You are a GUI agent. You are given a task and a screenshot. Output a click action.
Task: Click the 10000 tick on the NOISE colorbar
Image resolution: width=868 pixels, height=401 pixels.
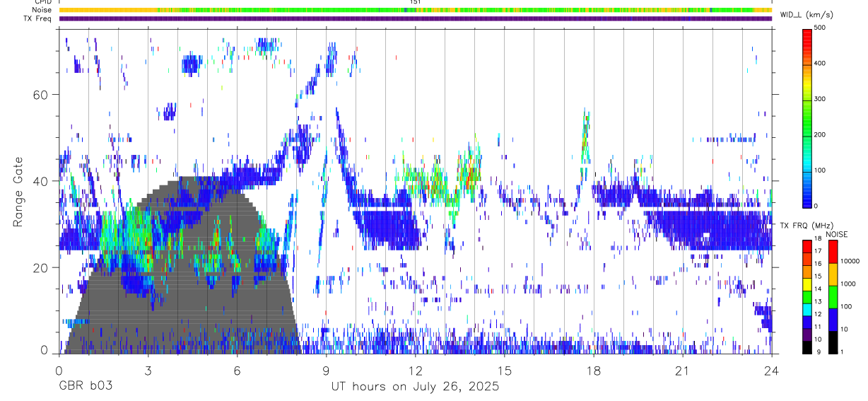[851, 262]
